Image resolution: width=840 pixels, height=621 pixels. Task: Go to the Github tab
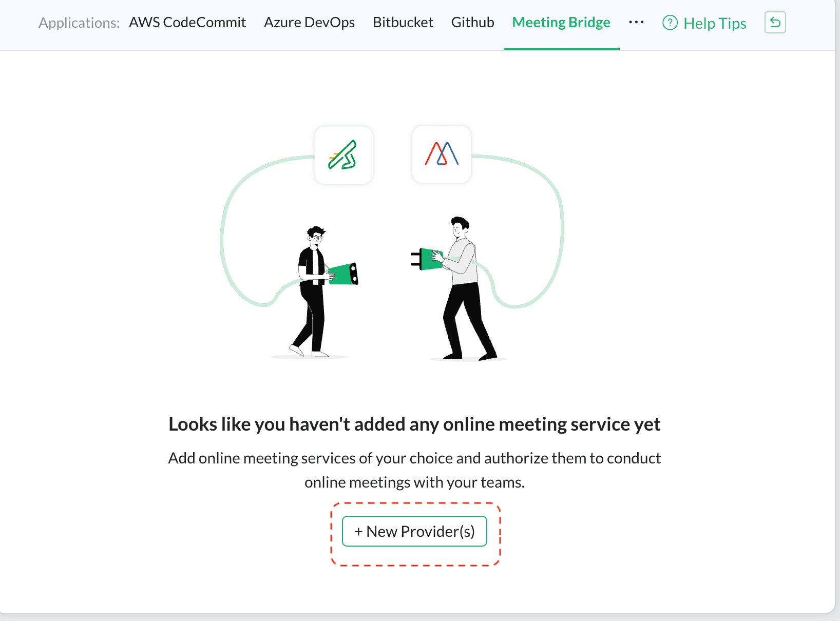[472, 23]
